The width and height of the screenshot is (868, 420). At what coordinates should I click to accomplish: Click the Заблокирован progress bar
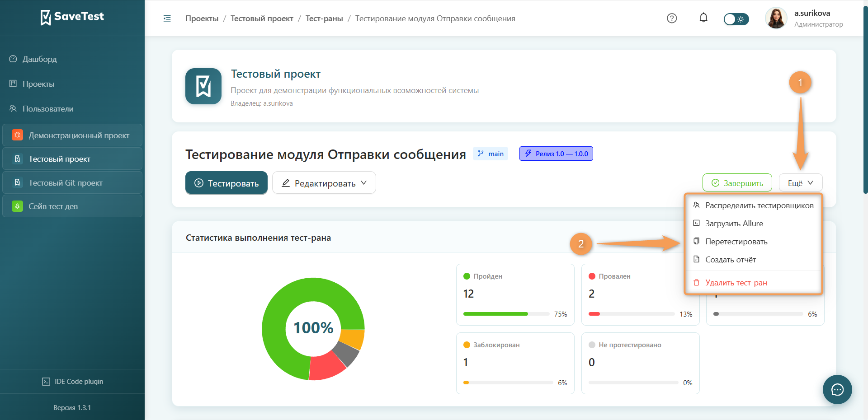[508, 383]
